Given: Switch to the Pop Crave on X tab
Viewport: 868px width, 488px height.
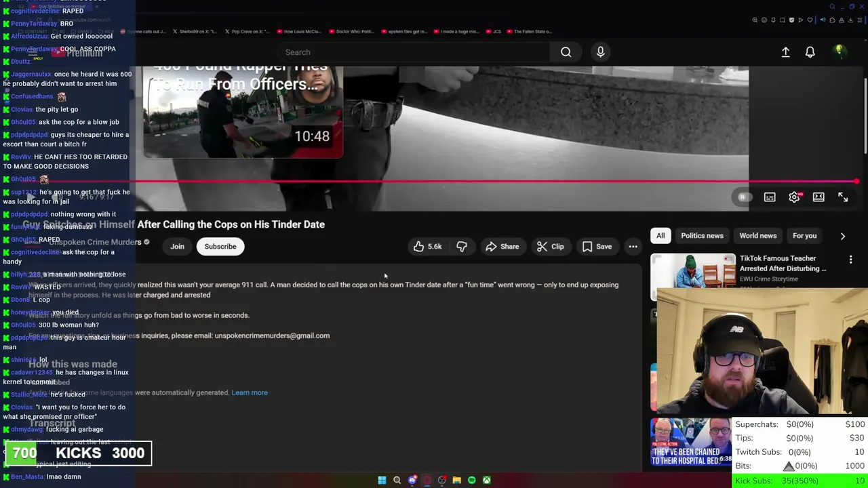Looking at the screenshot, I should click(x=246, y=31).
